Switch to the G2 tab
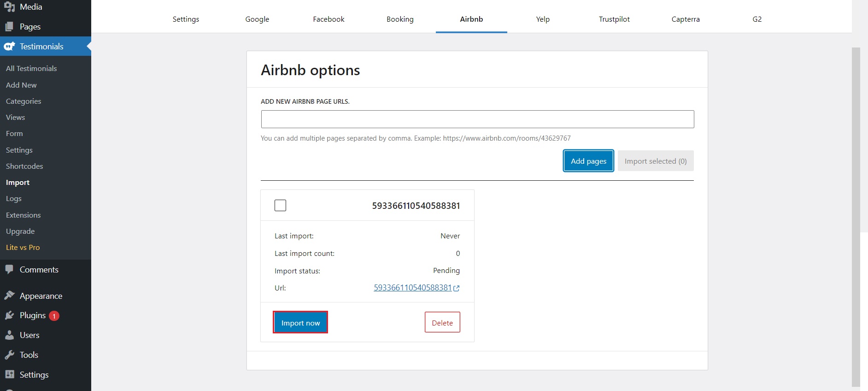Image resolution: width=868 pixels, height=391 pixels. click(x=757, y=19)
